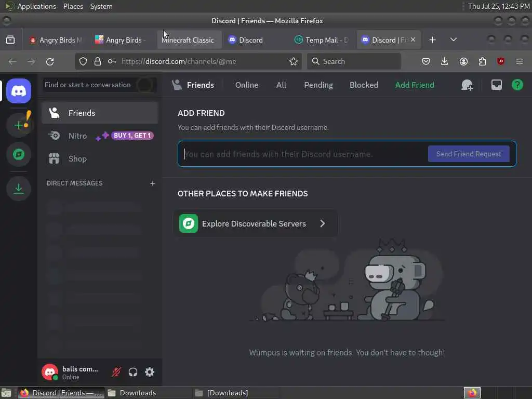Open a new Firefox tab
Viewport: 532px width, 399px height.
click(432, 40)
